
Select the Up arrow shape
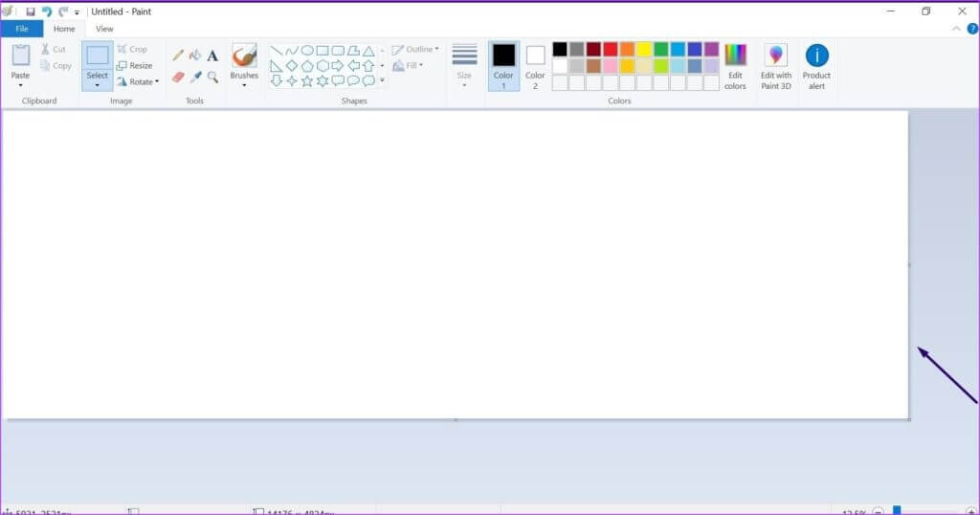(368, 66)
